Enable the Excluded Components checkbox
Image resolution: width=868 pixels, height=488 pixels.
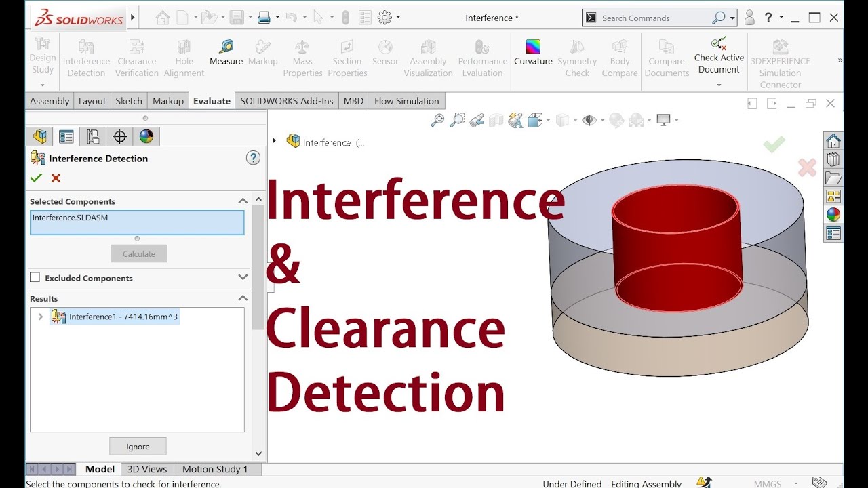coord(35,277)
